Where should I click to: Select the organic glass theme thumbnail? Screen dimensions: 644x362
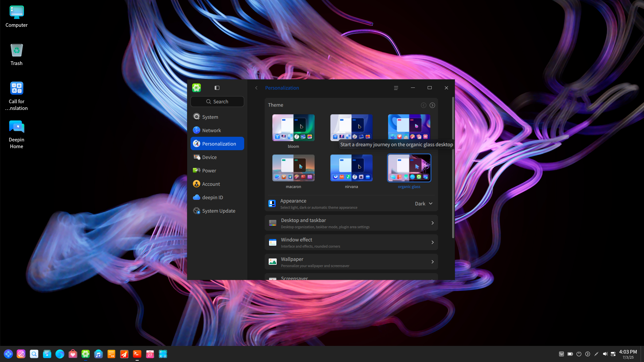409,168
